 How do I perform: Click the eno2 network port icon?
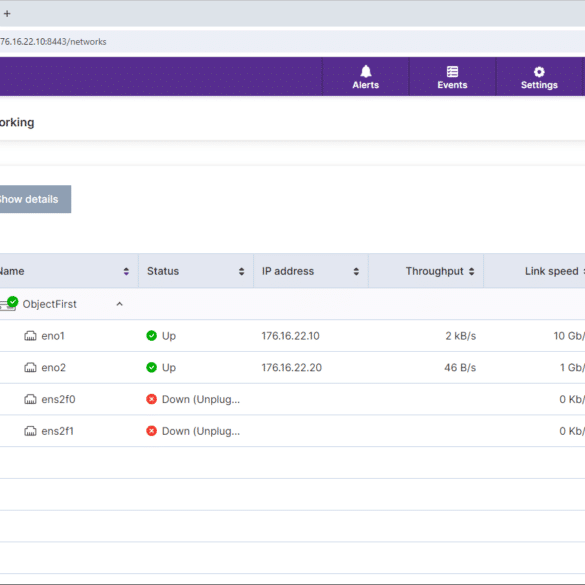[30, 367]
